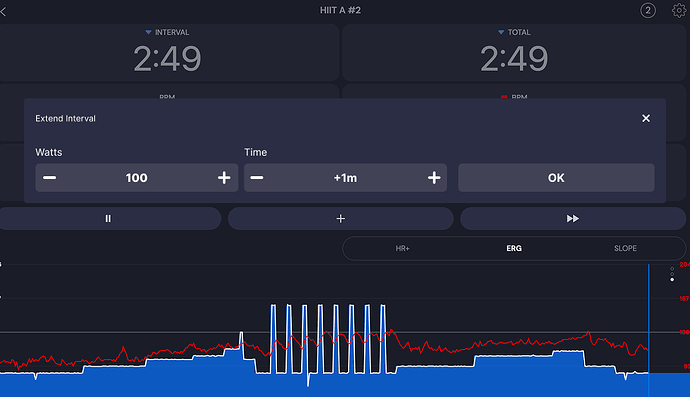This screenshot has width=690, height=397.
Task: Decrease Time with the minus button
Action: click(257, 177)
